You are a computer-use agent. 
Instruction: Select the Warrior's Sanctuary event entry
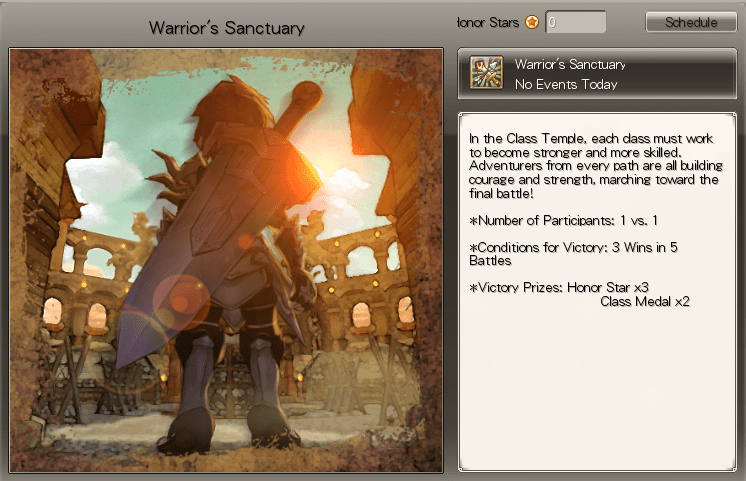597,73
